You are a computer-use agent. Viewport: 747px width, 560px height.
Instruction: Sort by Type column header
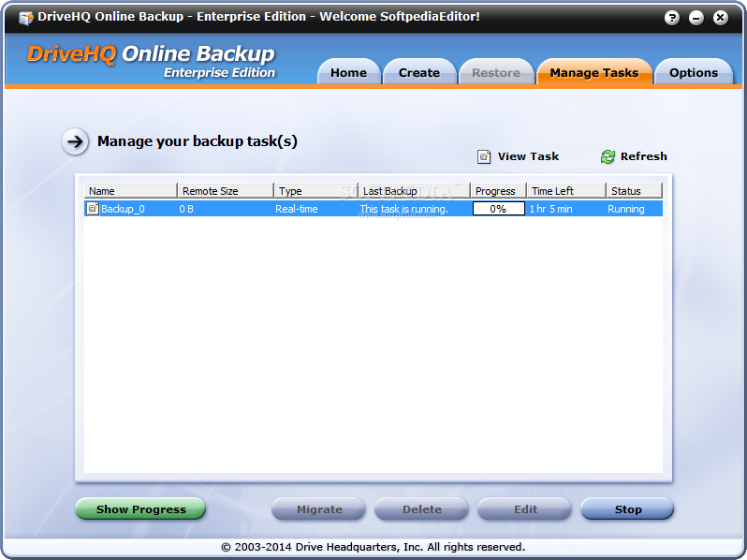(316, 191)
